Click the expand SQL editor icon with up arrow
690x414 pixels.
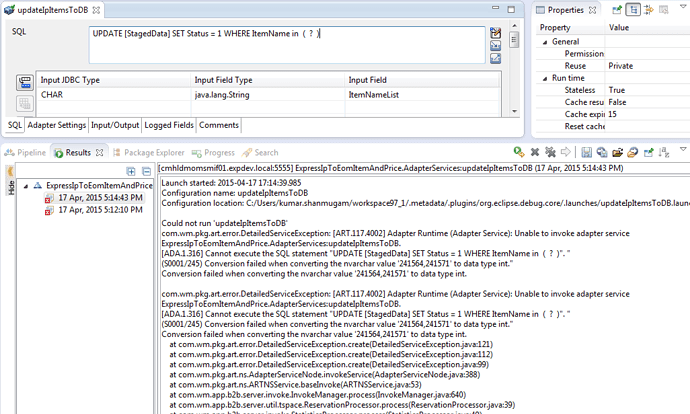[x=495, y=58]
